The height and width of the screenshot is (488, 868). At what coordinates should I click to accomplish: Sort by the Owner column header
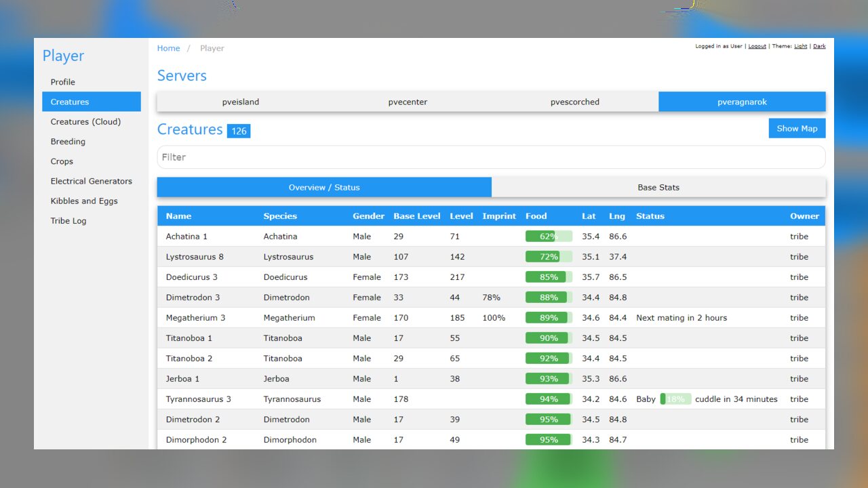click(804, 216)
